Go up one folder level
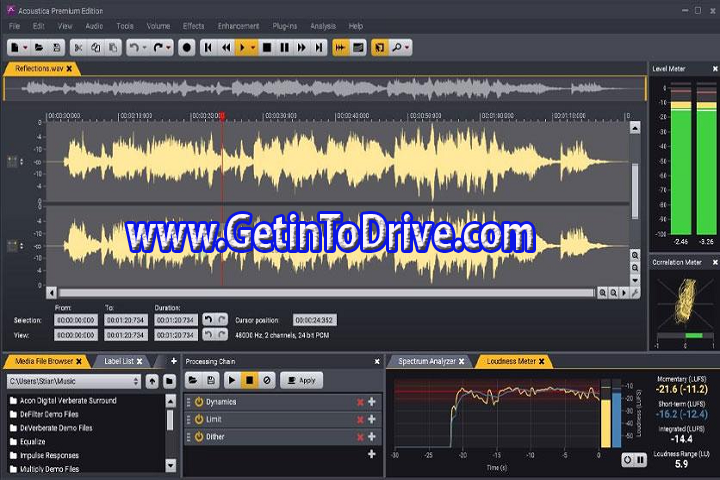This screenshot has height=480, width=720. pyautogui.click(x=152, y=381)
